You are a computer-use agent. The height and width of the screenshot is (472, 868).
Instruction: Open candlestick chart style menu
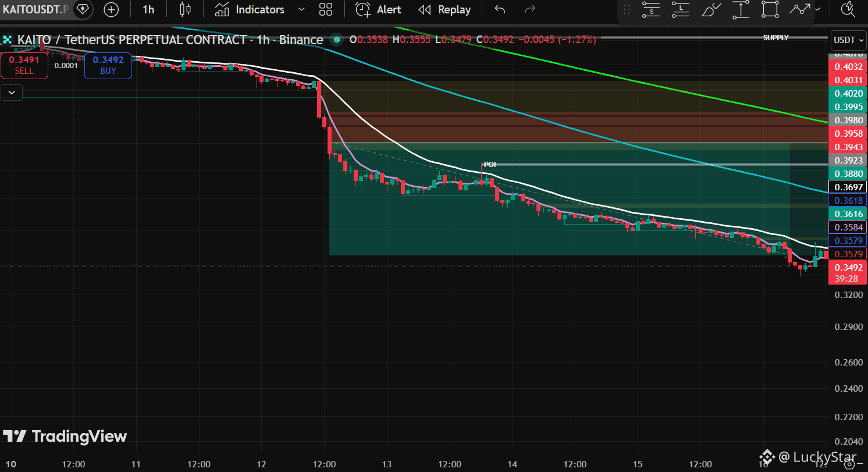pos(185,9)
